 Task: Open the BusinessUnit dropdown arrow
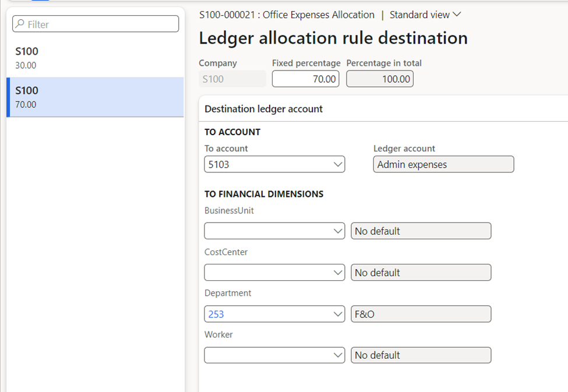point(338,231)
